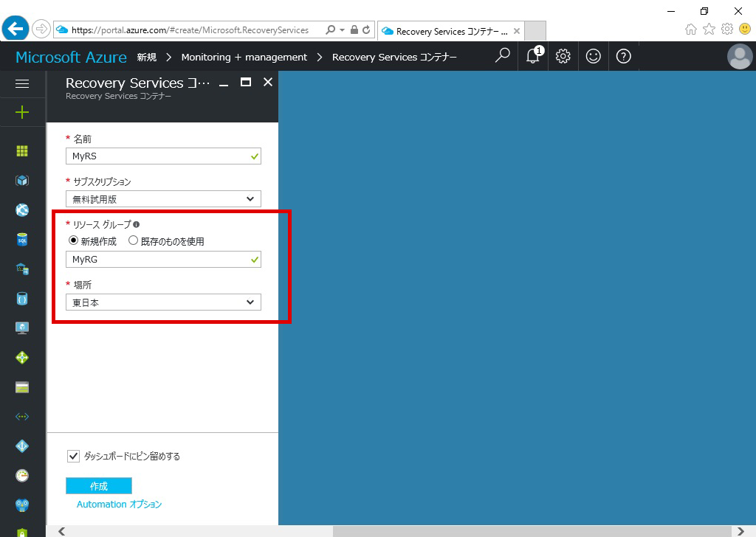Screen dimensions: 756x537
Task: Click the 作成 create button
Action: pyautogui.click(x=99, y=486)
